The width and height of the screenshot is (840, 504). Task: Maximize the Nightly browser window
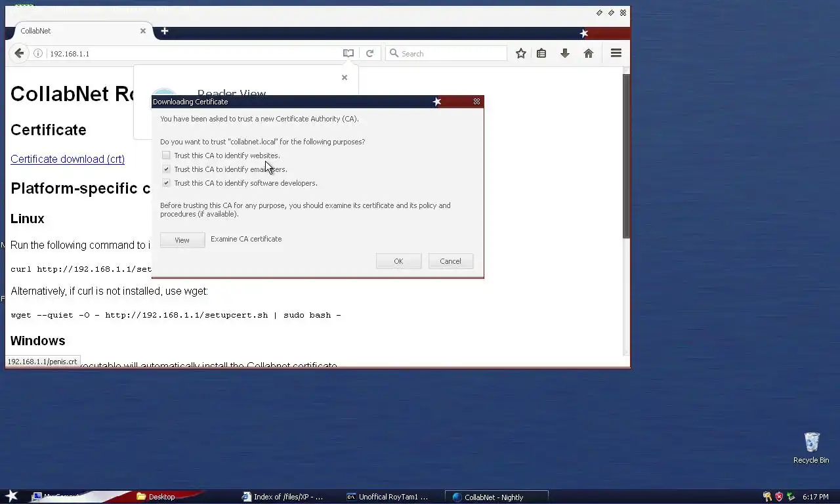(611, 12)
